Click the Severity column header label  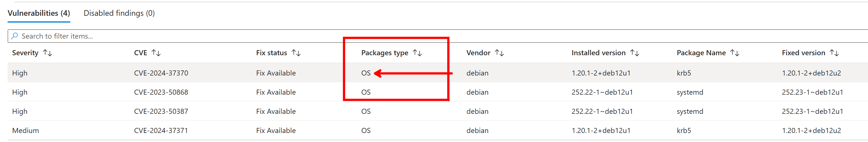click(x=25, y=53)
